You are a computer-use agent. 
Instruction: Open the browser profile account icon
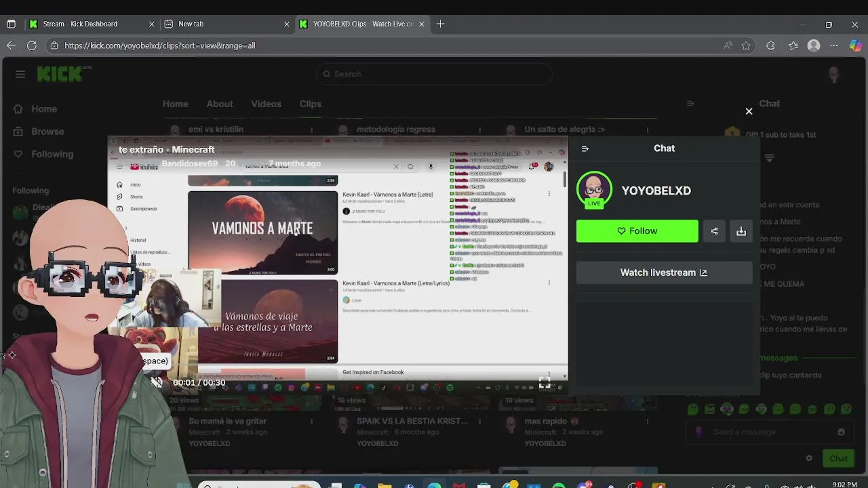(814, 45)
